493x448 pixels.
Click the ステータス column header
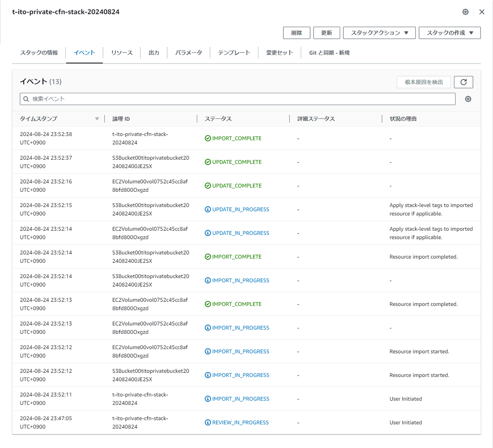(x=218, y=119)
